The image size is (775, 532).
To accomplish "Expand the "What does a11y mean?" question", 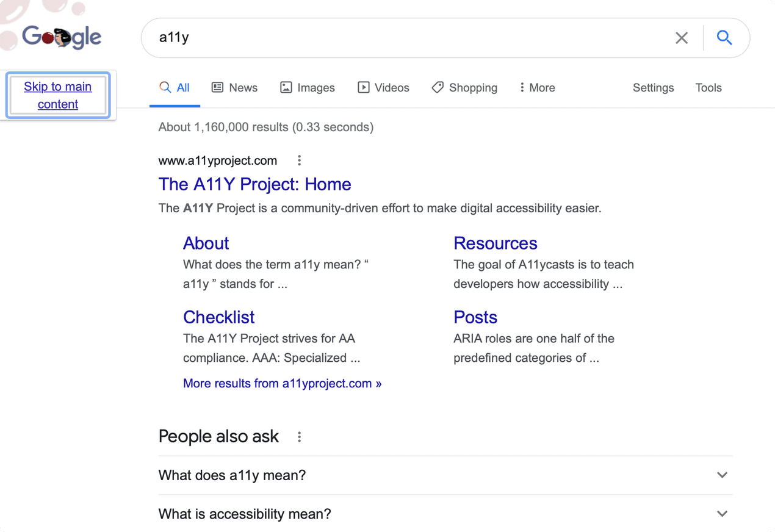I will [x=445, y=475].
